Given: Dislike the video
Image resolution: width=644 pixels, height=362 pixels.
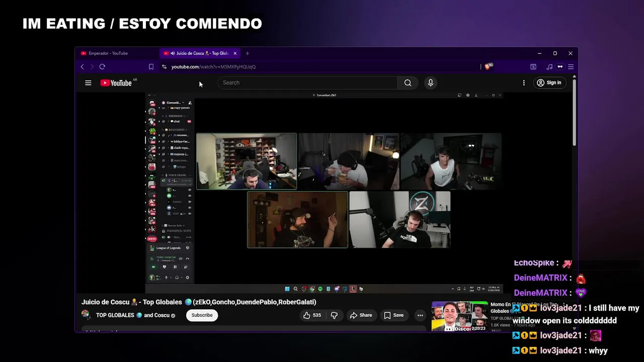Looking at the screenshot, I should 334,315.
